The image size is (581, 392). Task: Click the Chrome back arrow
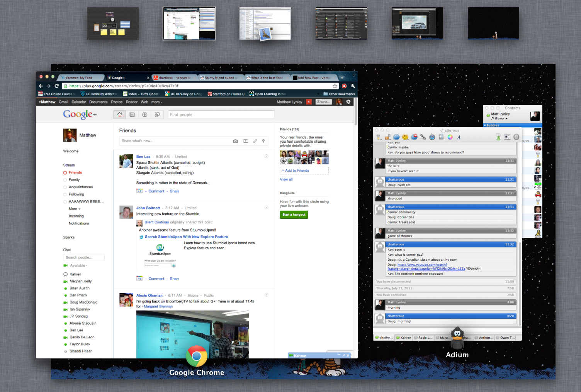tap(41, 86)
